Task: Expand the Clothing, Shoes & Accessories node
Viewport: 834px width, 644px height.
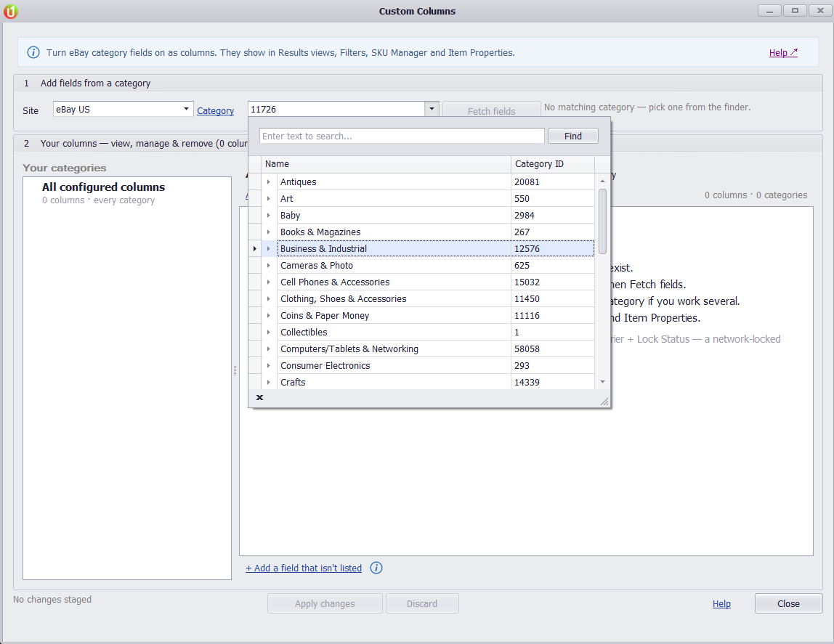Action: (269, 299)
